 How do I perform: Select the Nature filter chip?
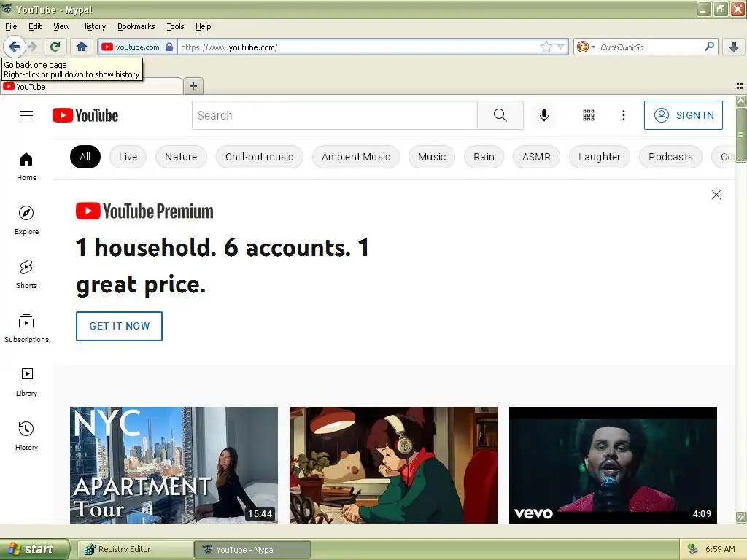[x=181, y=157]
